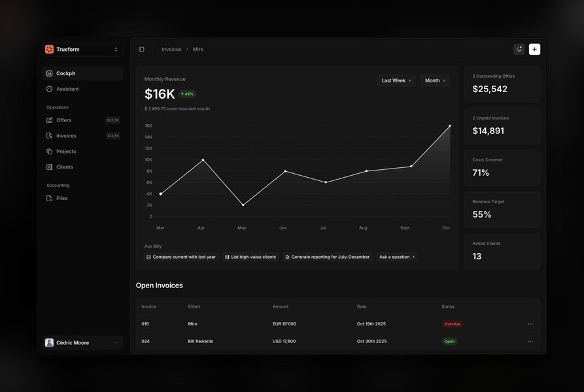The image size is (584, 392).
Task: Open Files under Accounting
Action: pyautogui.click(x=82, y=198)
